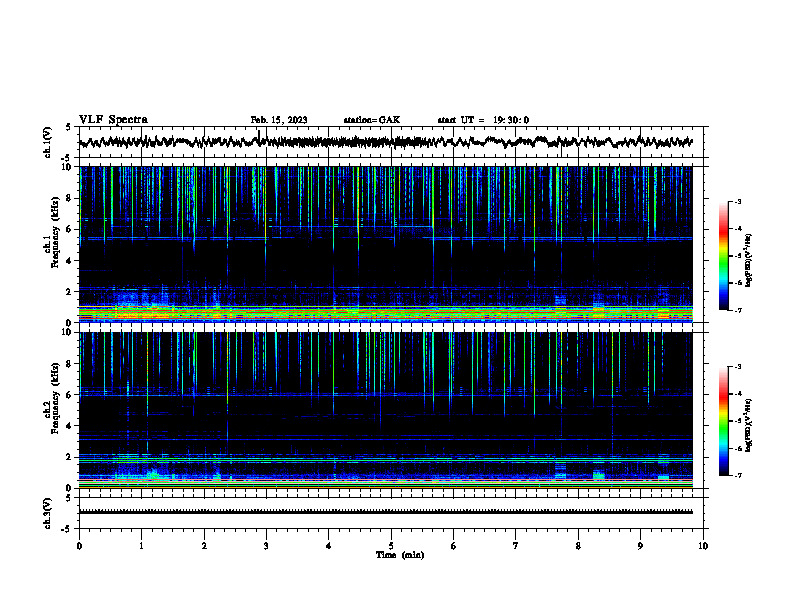The height and width of the screenshot is (612, 792).
Task: Click the 'station=GAK' label
Action: [372, 120]
